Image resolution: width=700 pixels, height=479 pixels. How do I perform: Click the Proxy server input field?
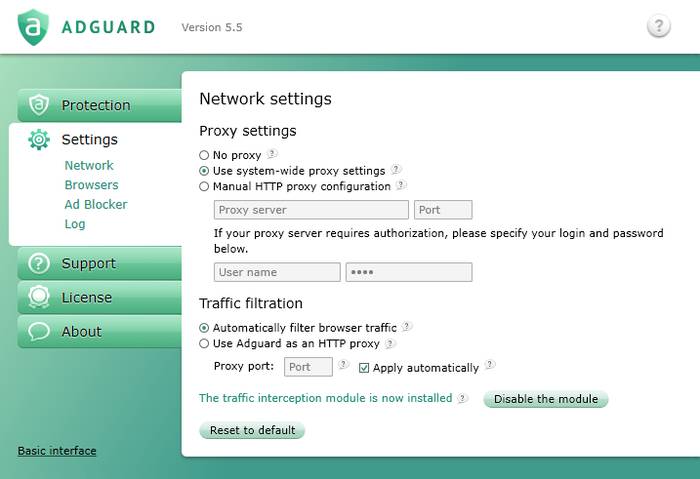point(311,210)
